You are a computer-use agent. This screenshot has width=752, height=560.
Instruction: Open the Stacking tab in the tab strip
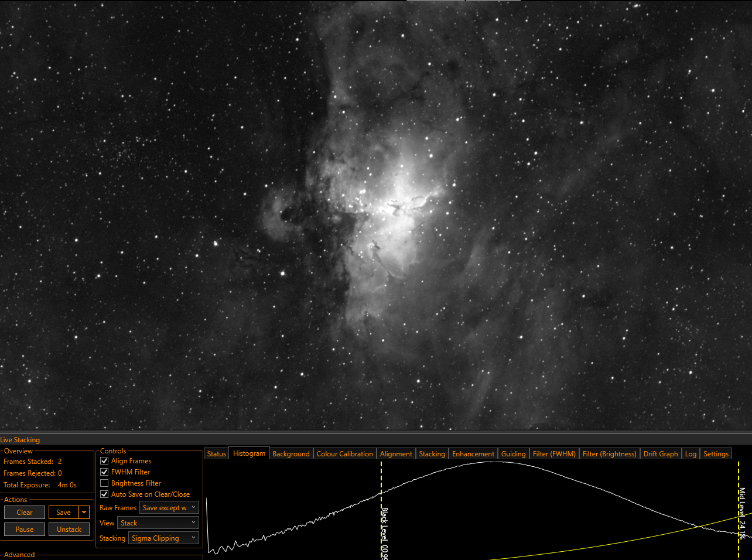coord(432,454)
